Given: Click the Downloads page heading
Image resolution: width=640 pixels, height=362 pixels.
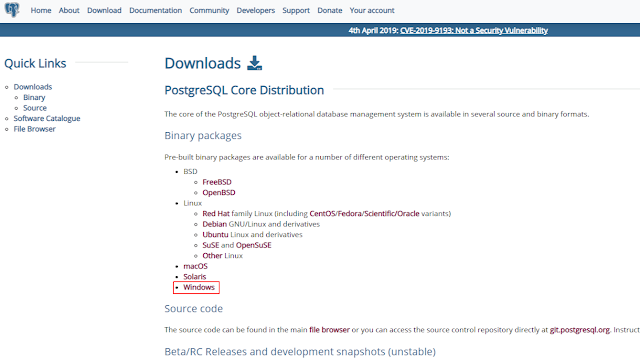Looking at the screenshot, I should pos(202,63).
